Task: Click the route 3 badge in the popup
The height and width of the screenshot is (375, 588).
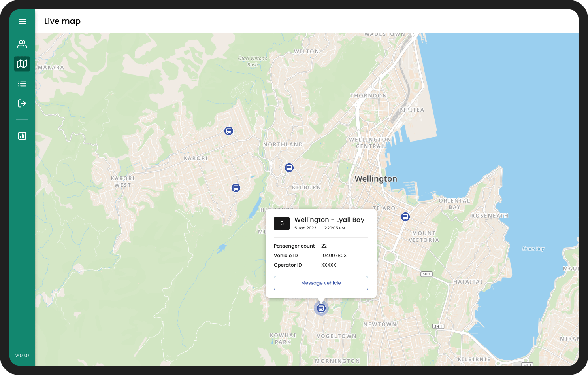Action: [x=282, y=223]
